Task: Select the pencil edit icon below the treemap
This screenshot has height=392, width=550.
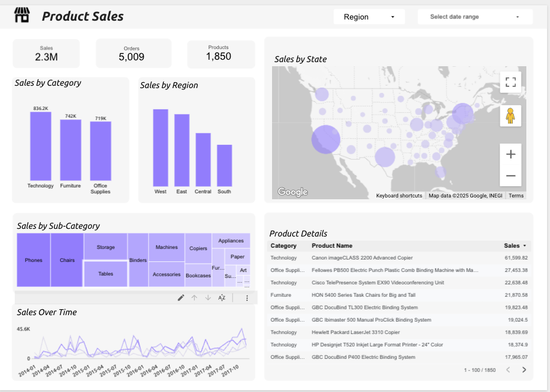Action: [180, 298]
